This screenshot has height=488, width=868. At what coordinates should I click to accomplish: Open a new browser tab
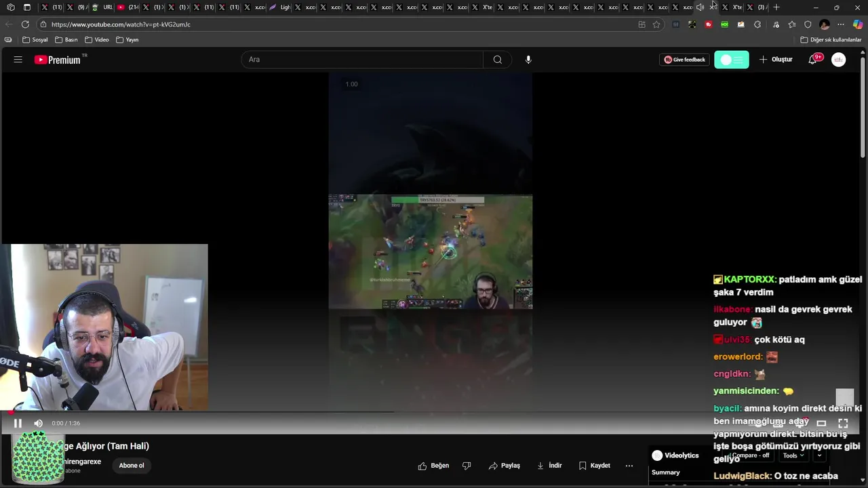coord(776,7)
